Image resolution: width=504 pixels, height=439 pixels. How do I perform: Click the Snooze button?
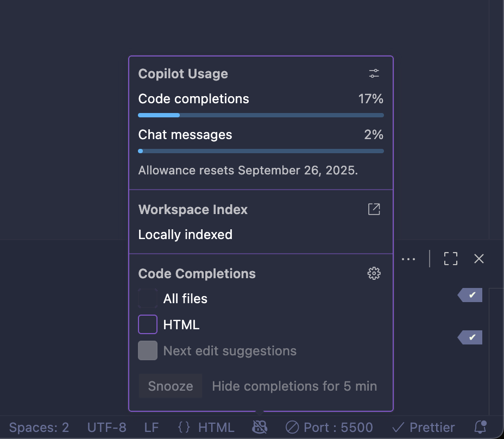(x=171, y=386)
